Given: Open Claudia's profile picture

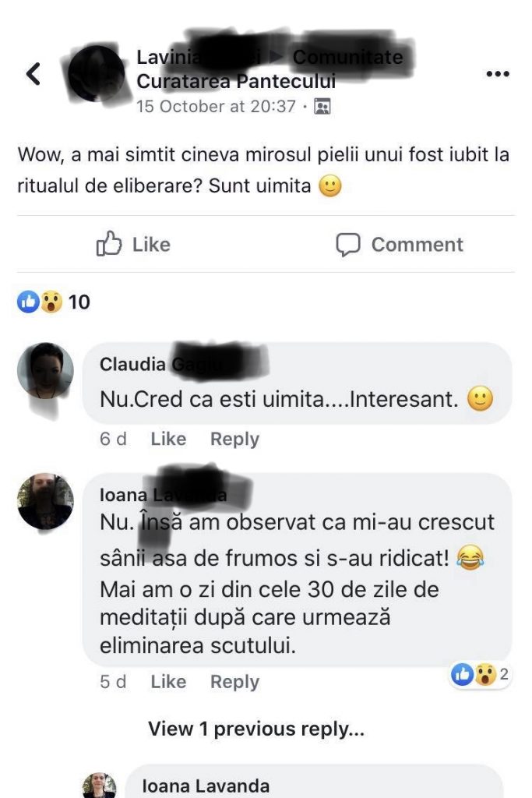Looking at the screenshot, I should point(45,370).
